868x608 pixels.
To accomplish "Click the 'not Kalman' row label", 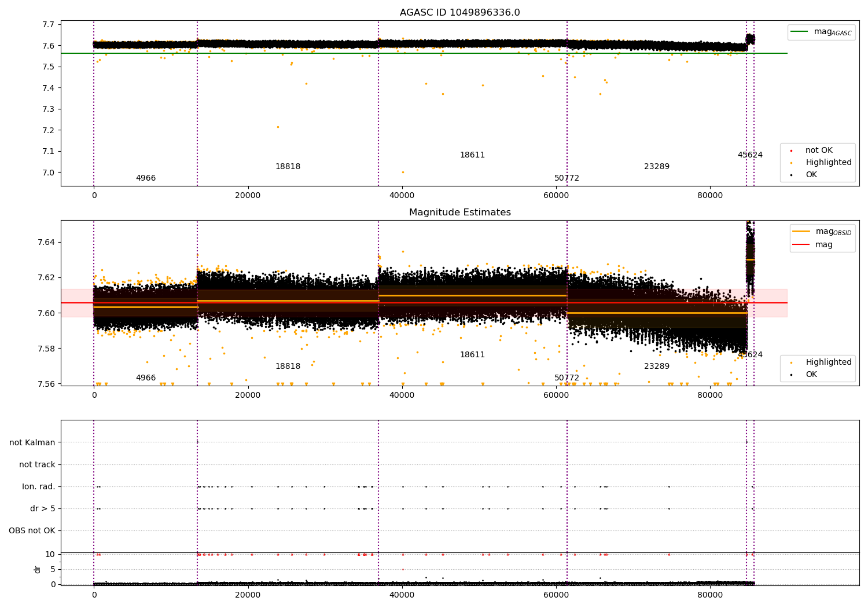I will (32, 443).
